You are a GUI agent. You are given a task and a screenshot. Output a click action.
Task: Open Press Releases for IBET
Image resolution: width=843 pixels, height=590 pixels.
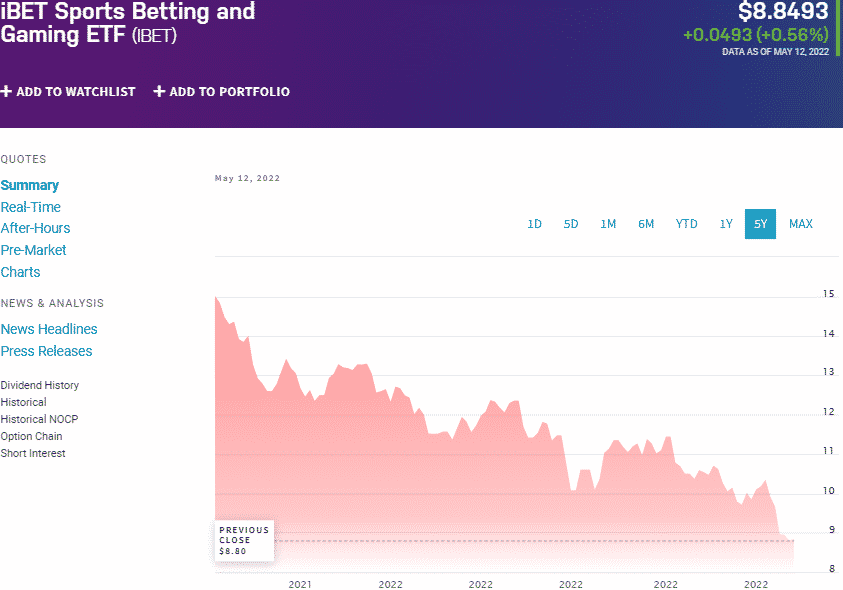click(x=46, y=351)
